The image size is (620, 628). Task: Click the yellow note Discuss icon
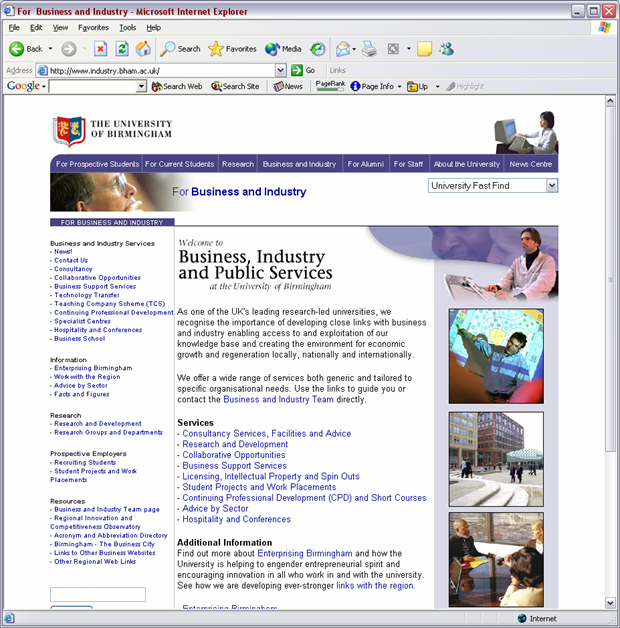point(424,49)
